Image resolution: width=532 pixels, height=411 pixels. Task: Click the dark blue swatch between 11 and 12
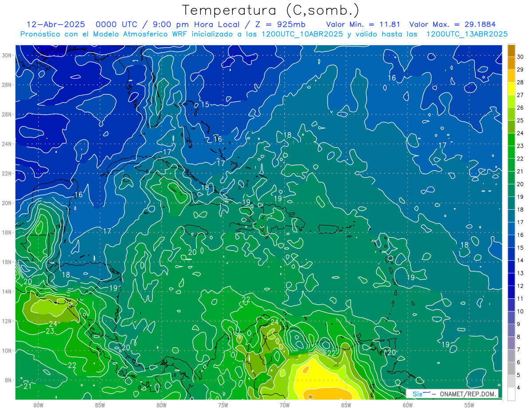pyautogui.click(x=512, y=292)
